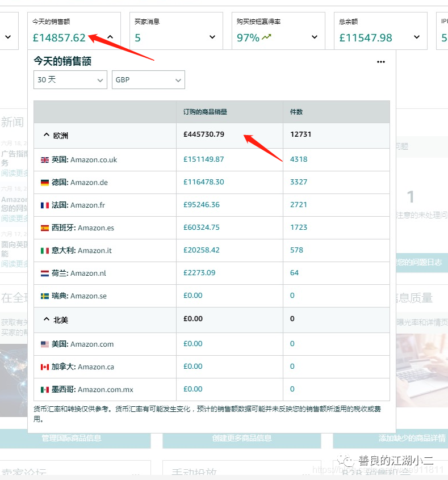Open France units count 2721
448x480 pixels.
299,204
